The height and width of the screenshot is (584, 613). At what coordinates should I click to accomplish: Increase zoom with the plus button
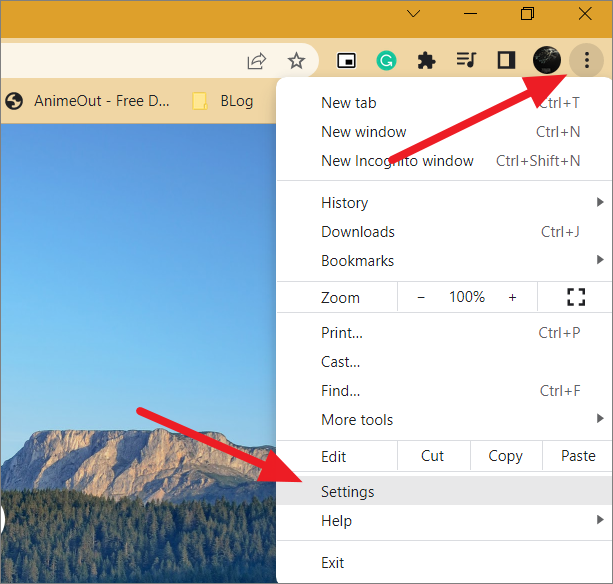(512, 297)
